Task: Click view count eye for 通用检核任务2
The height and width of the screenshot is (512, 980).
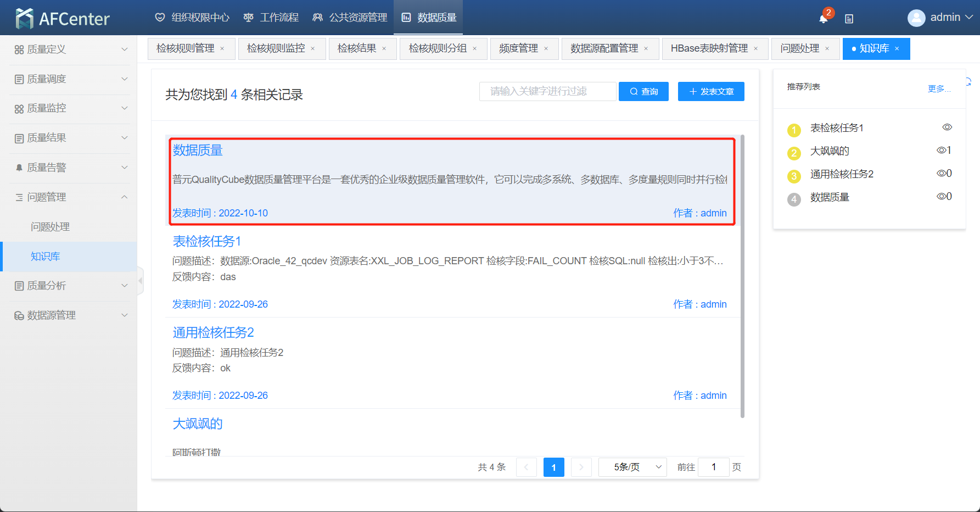Action: 941,174
